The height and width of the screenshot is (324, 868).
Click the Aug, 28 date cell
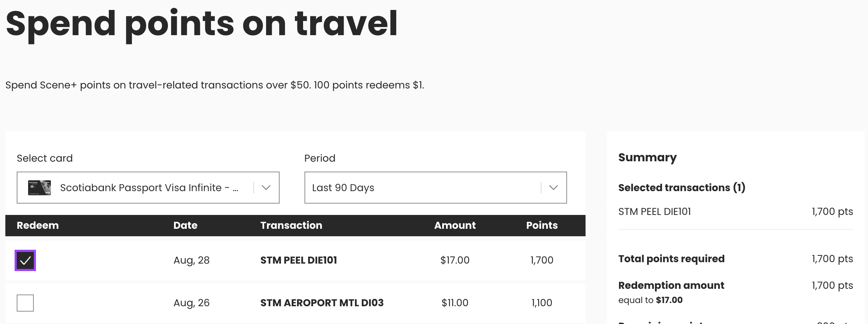pos(191,260)
